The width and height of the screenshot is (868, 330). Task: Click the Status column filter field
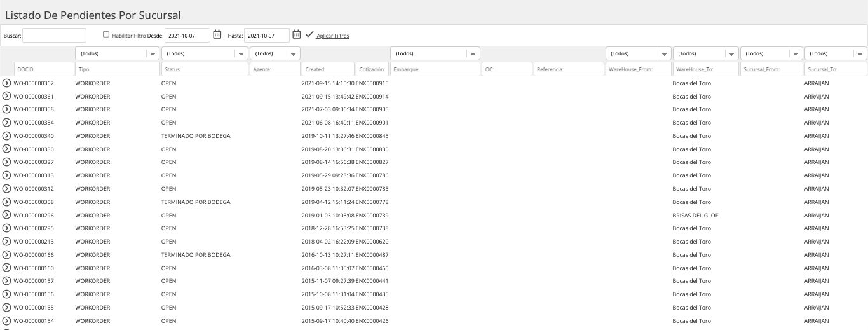(205, 69)
